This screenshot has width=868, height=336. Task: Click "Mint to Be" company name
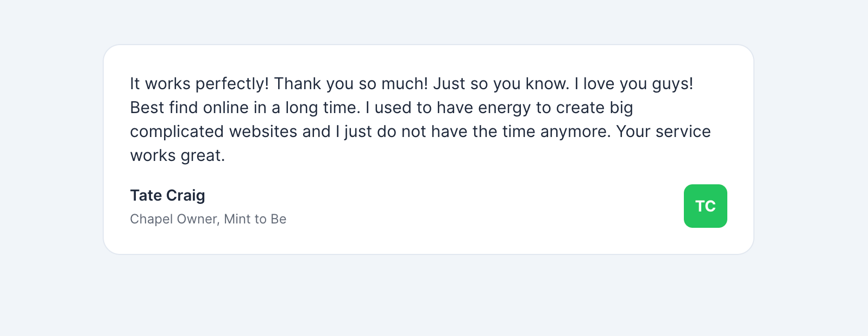click(255, 219)
